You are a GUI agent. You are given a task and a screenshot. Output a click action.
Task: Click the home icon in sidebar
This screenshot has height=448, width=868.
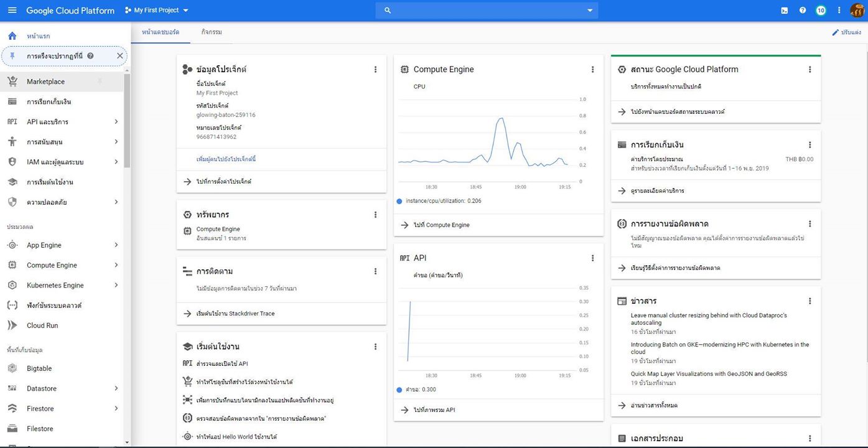12,36
